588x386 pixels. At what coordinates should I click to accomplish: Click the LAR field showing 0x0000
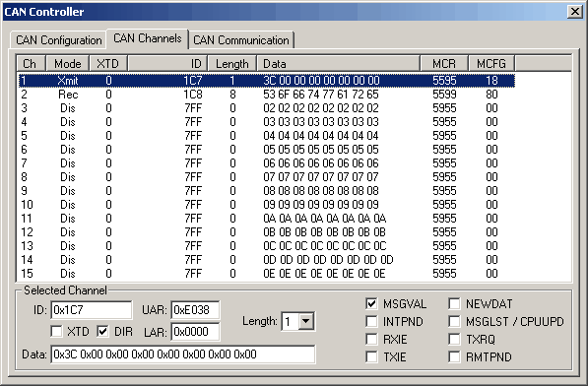tap(195, 332)
